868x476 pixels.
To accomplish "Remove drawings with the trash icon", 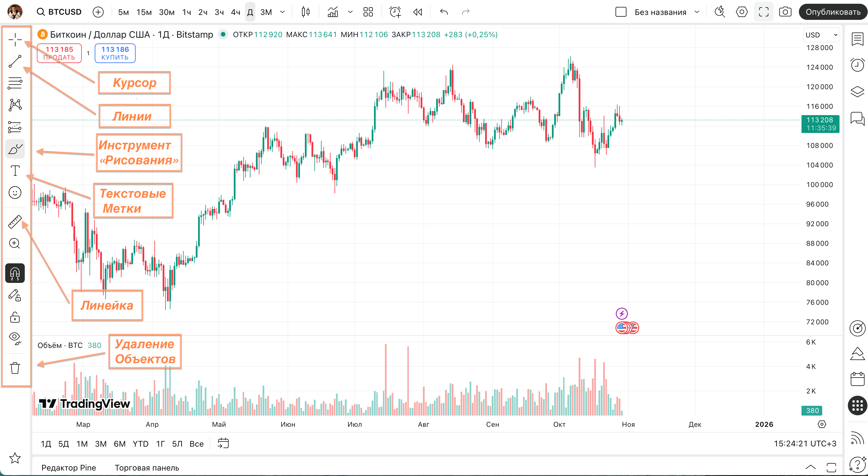I will click(x=15, y=368).
